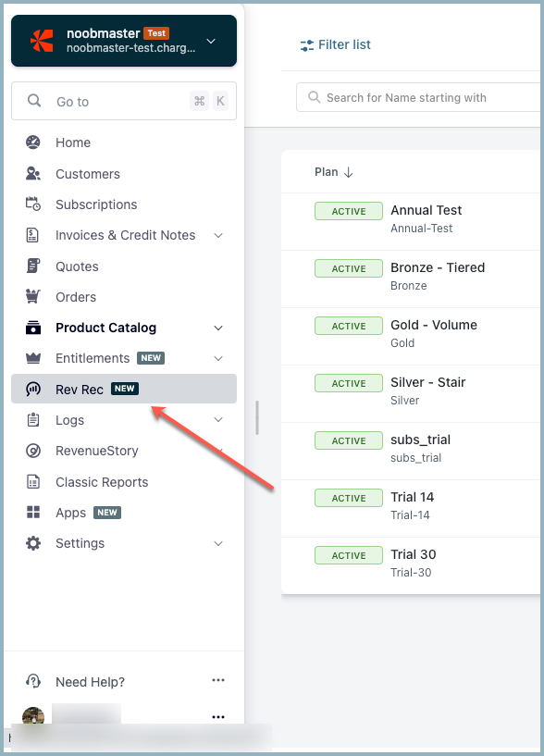Image resolution: width=544 pixels, height=756 pixels.
Task: Open Apps grid icon
Action: point(32,512)
